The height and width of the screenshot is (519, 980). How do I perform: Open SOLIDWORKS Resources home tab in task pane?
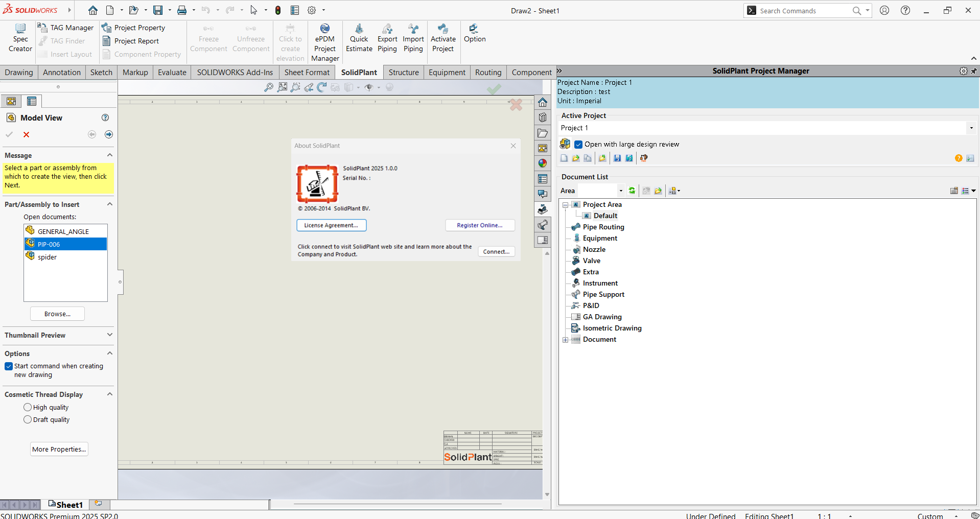(543, 102)
